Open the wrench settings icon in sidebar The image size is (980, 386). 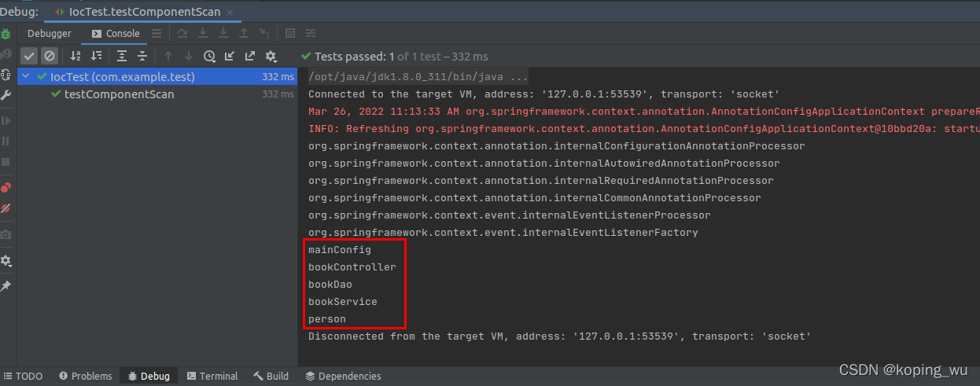(x=6, y=95)
